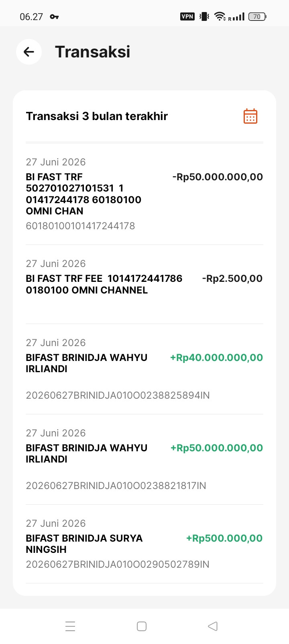The image size is (289, 644).
Task: Select the +Rp50.000.000,00 incoming amount
Action: point(216,448)
